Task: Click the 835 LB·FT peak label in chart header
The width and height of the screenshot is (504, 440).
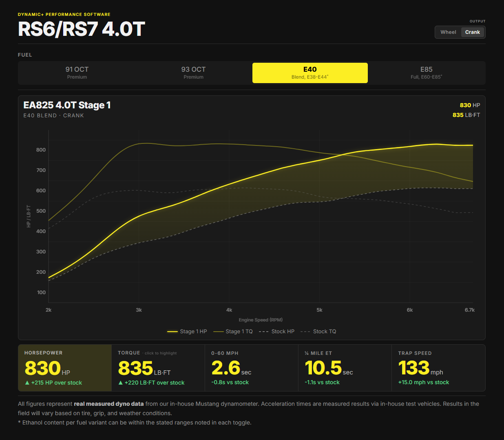Action: (x=466, y=115)
